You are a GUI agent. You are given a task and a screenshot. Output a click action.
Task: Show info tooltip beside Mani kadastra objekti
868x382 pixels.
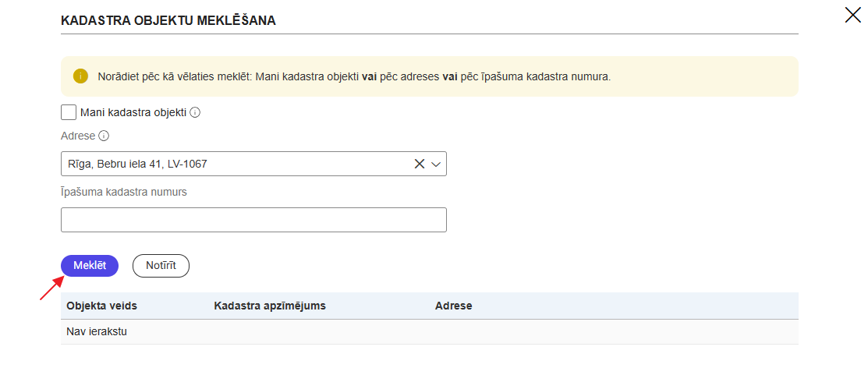coord(195,112)
